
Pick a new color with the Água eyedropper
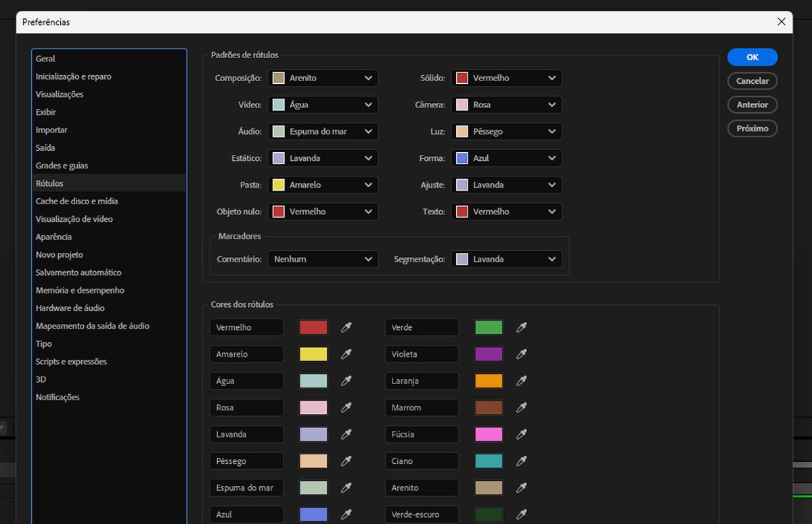(346, 381)
